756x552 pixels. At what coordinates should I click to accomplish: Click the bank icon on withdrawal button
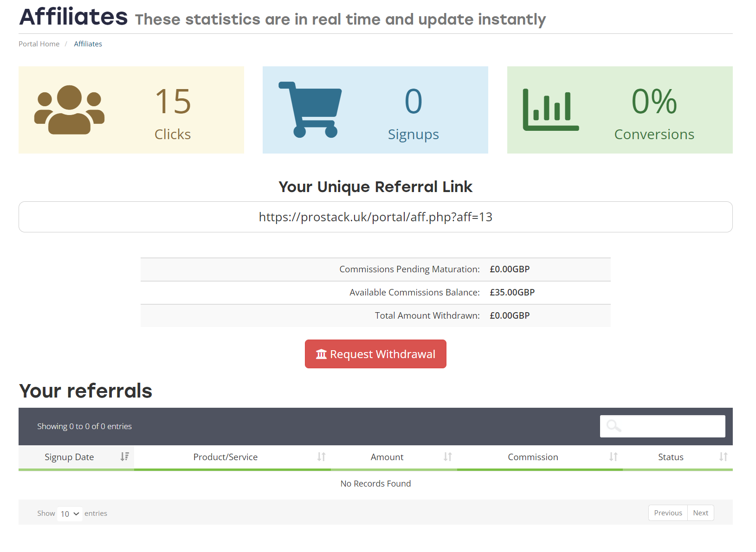(x=321, y=354)
